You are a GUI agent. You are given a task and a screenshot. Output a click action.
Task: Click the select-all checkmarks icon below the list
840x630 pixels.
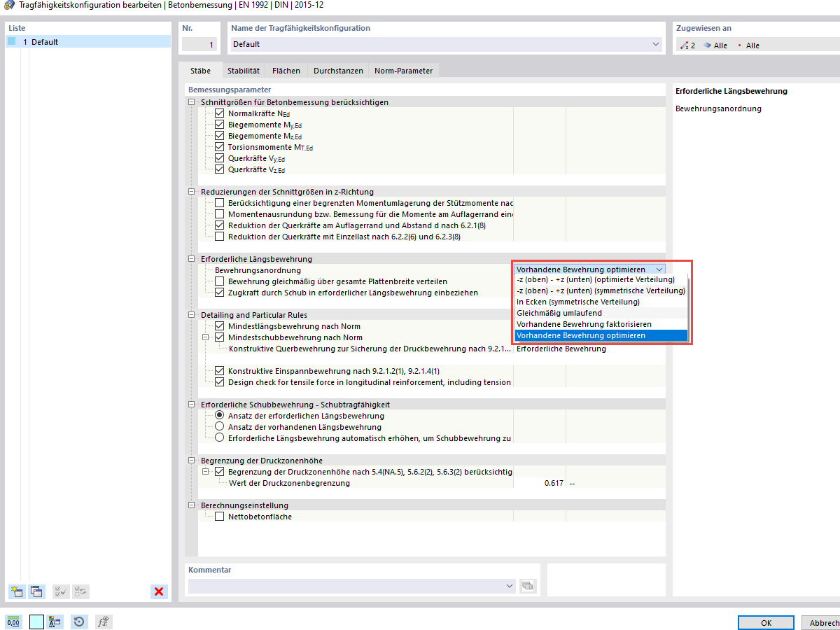61,591
